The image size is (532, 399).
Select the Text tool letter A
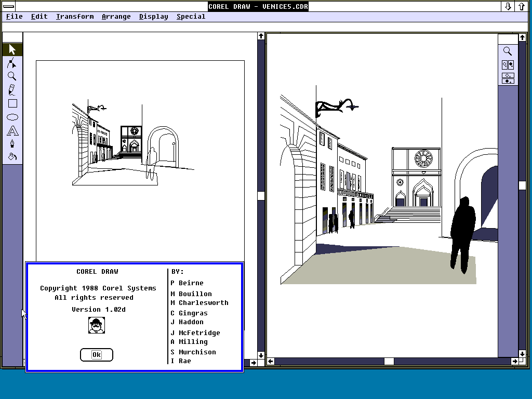tap(12, 130)
